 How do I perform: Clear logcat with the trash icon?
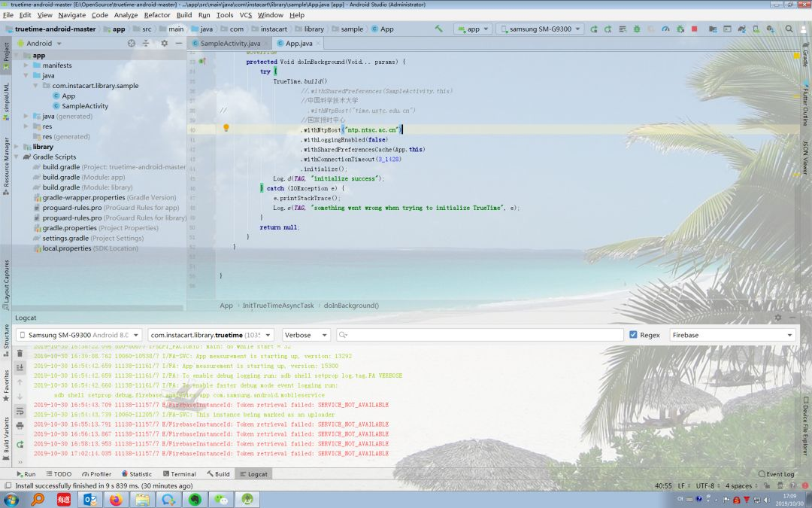(20, 353)
